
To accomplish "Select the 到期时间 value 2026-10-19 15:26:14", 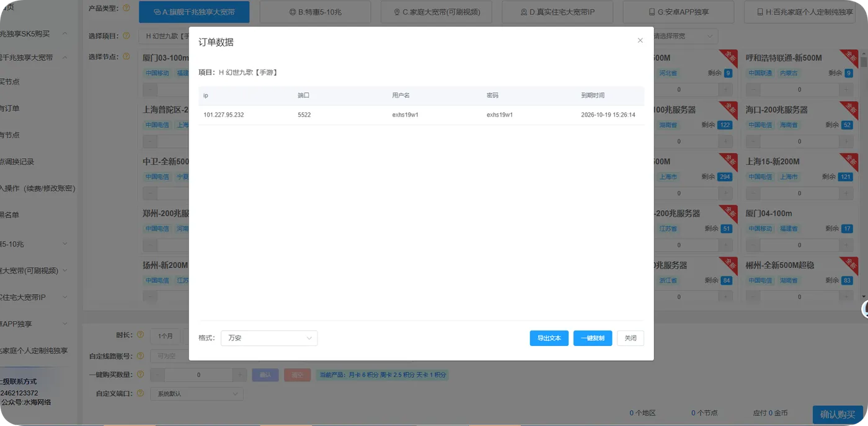I will [608, 115].
